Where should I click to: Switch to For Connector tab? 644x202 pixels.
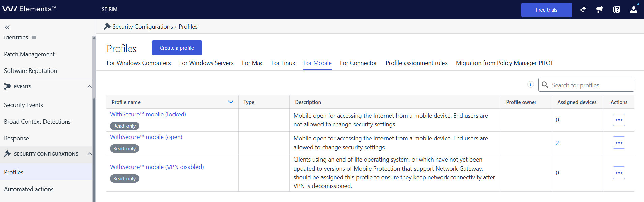pos(359,63)
